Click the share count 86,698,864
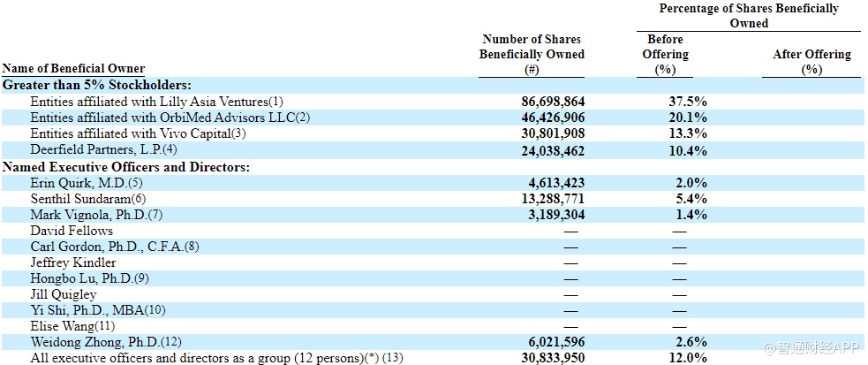The image size is (868, 365). point(553,102)
